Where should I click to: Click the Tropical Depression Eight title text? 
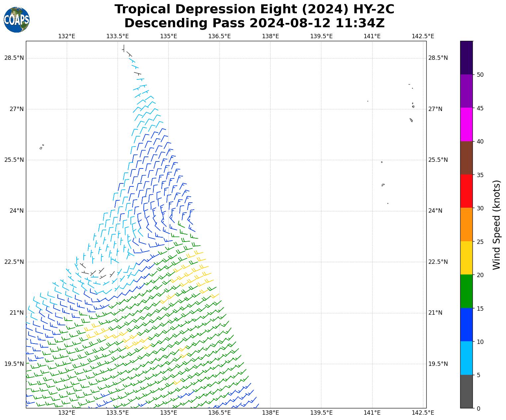pyautogui.click(x=254, y=9)
